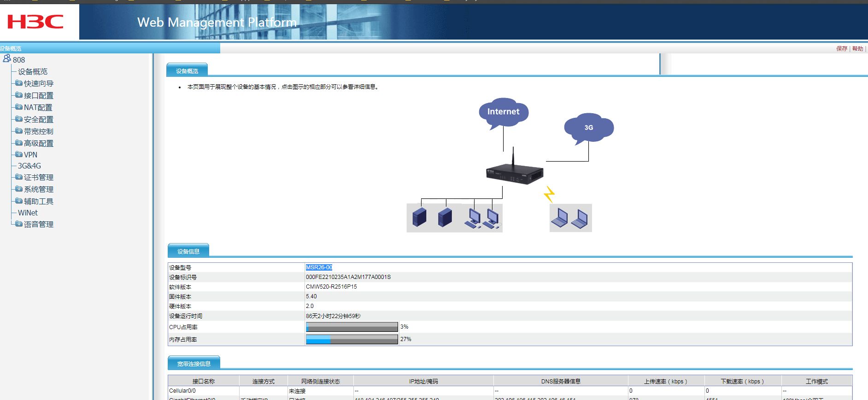Expand the VPN tree node
Viewport: 868px width, 400px height.
click(19, 154)
